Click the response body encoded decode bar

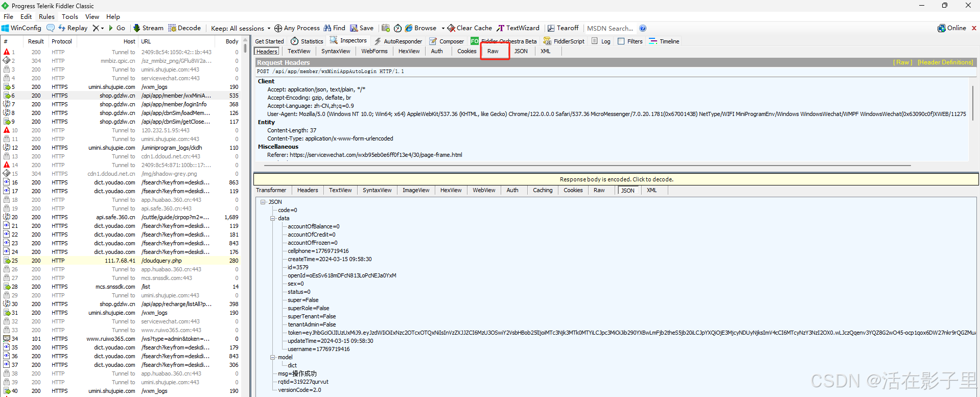coord(616,179)
